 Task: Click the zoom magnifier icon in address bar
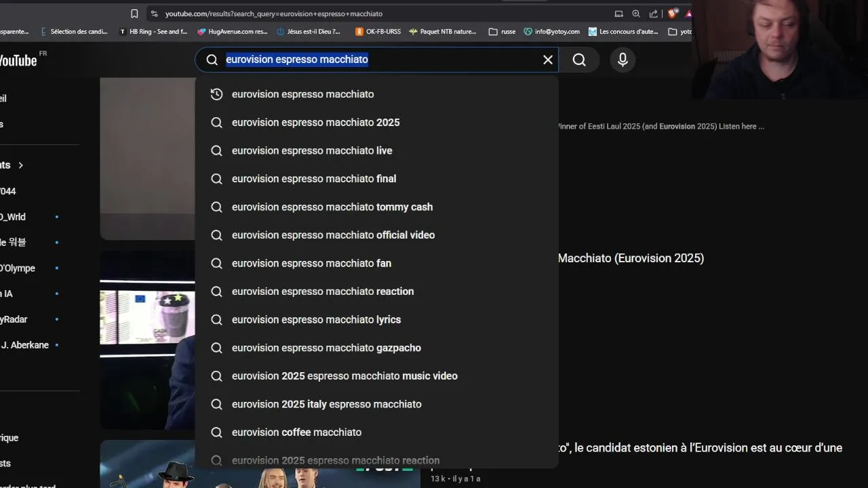click(x=636, y=14)
